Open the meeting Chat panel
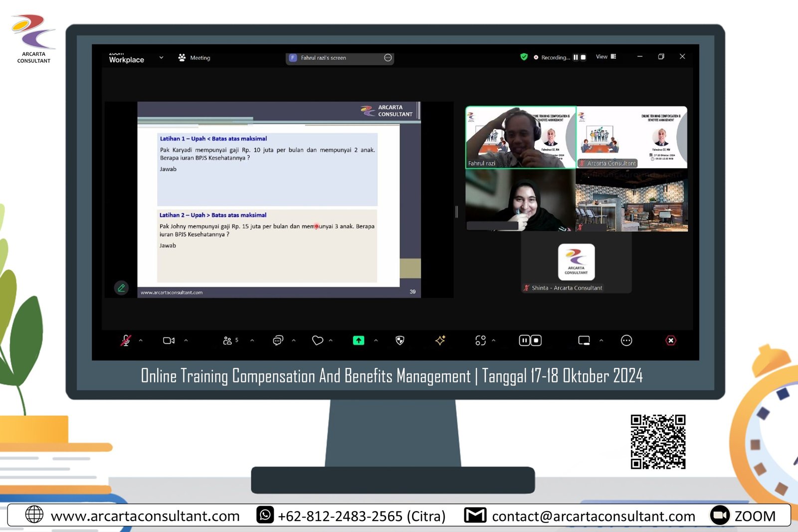The image size is (798, 532). pos(278,341)
